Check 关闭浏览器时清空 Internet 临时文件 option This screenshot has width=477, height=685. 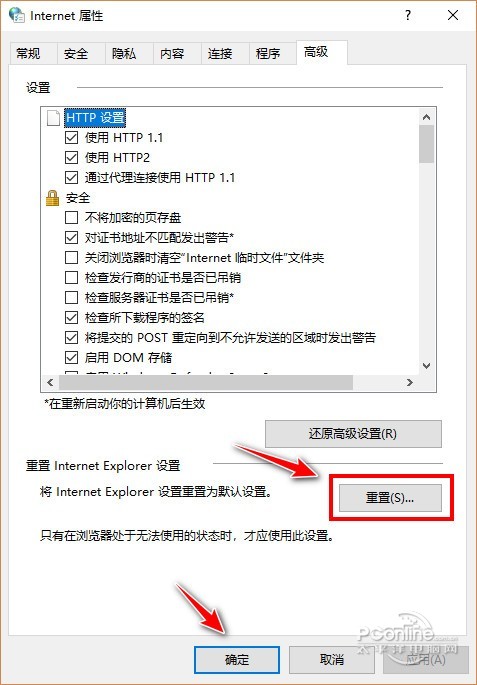click(71, 257)
